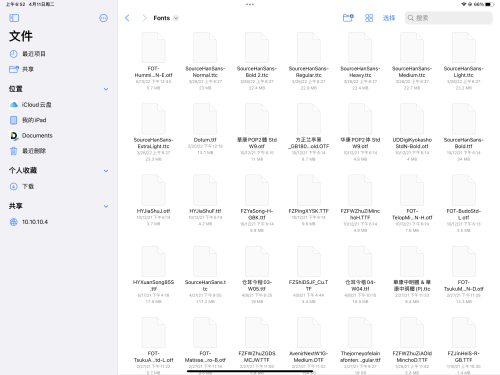Open the FZFWZhuZiGDS MCJW.TTF file

coord(257,346)
